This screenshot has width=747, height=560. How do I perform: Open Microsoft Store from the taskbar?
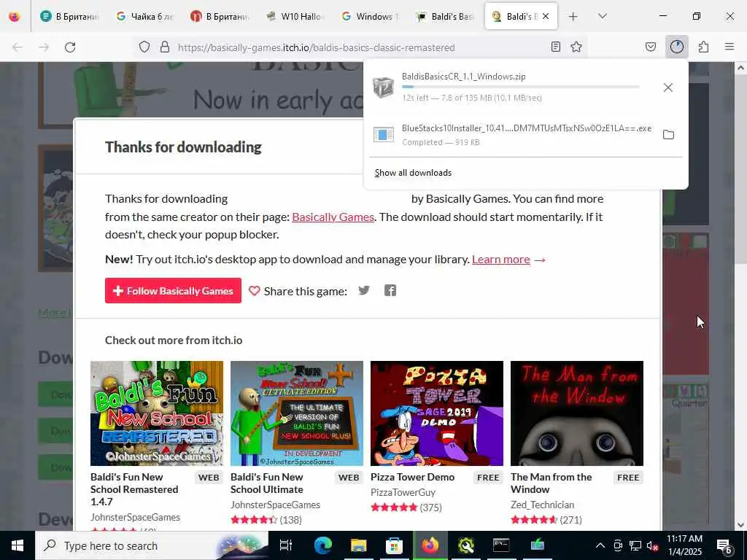(x=394, y=545)
